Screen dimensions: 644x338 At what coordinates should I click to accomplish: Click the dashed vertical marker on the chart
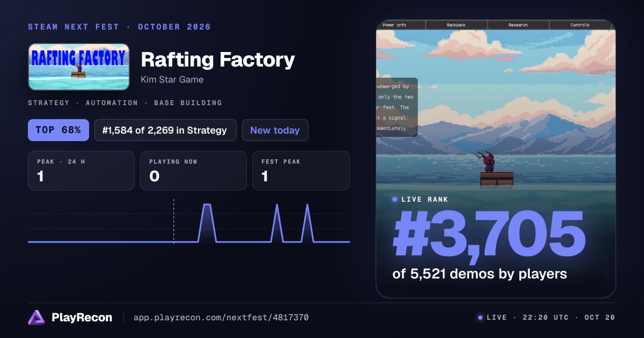click(173, 222)
